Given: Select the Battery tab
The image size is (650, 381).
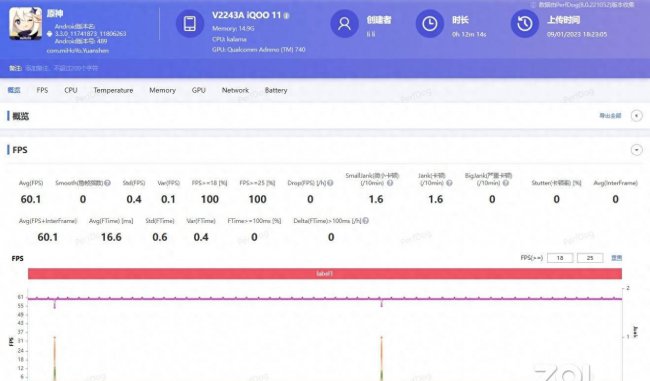Looking at the screenshot, I should pyautogui.click(x=276, y=90).
